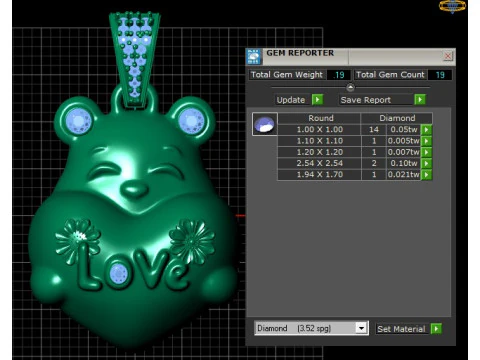The width and height of the screenshot is (480, 360).
Task: Click the green arrow for the 1.94 X 1.70 row
Action: (426, 175)
